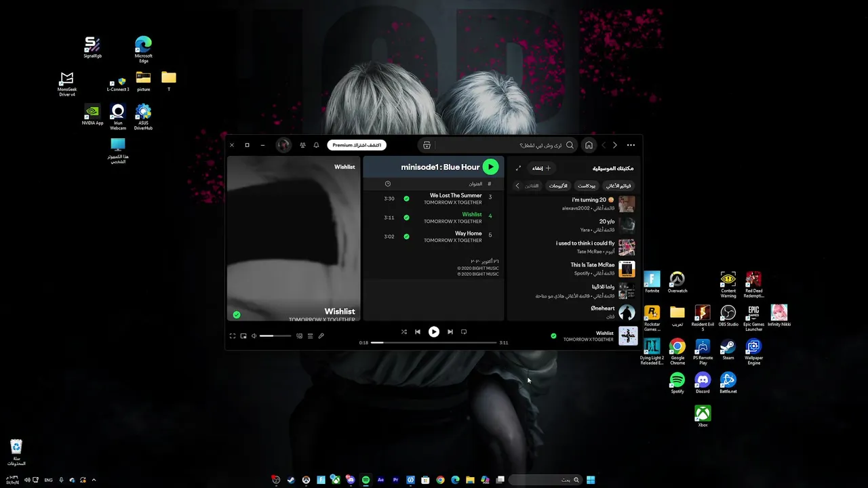This screenshot has height=488, width=868.
Task: Seek on the song progress bar
Action: coord(434,342)
